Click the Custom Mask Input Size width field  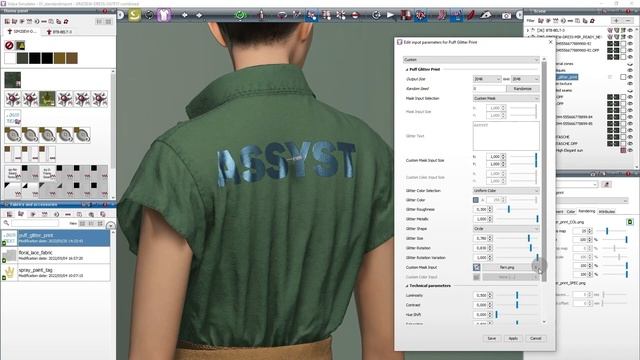point(496,157)
